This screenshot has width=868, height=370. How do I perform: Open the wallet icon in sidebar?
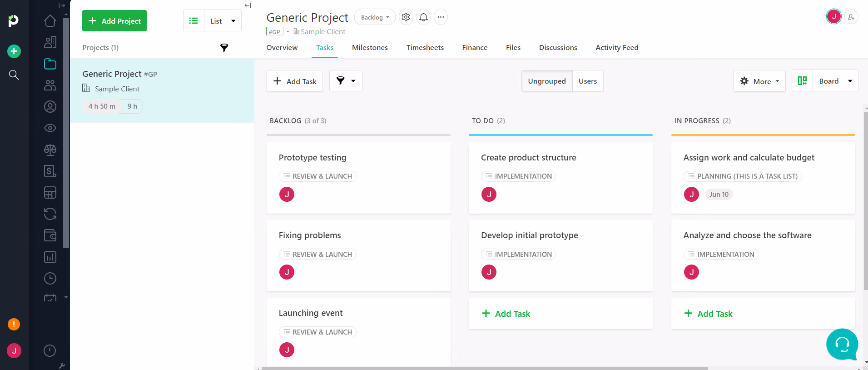50,235
